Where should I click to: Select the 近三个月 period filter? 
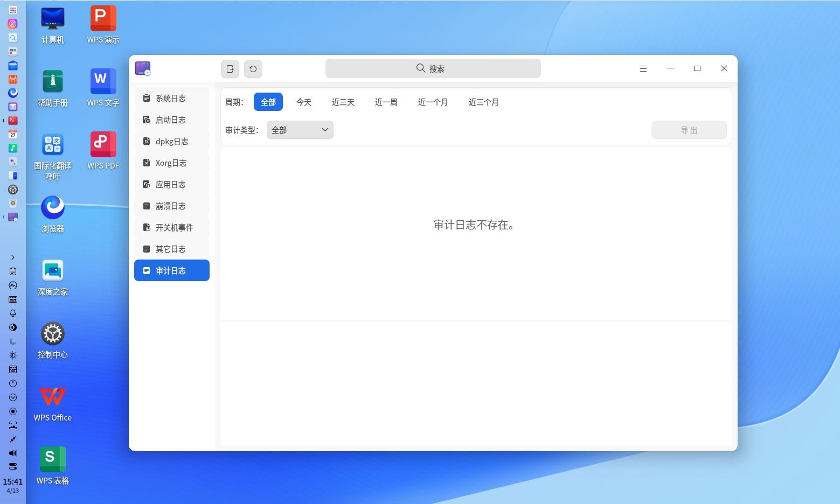coord(484,102)
